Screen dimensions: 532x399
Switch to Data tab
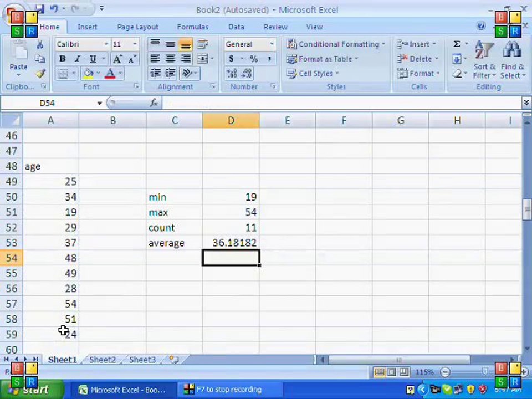click(236, 27)
